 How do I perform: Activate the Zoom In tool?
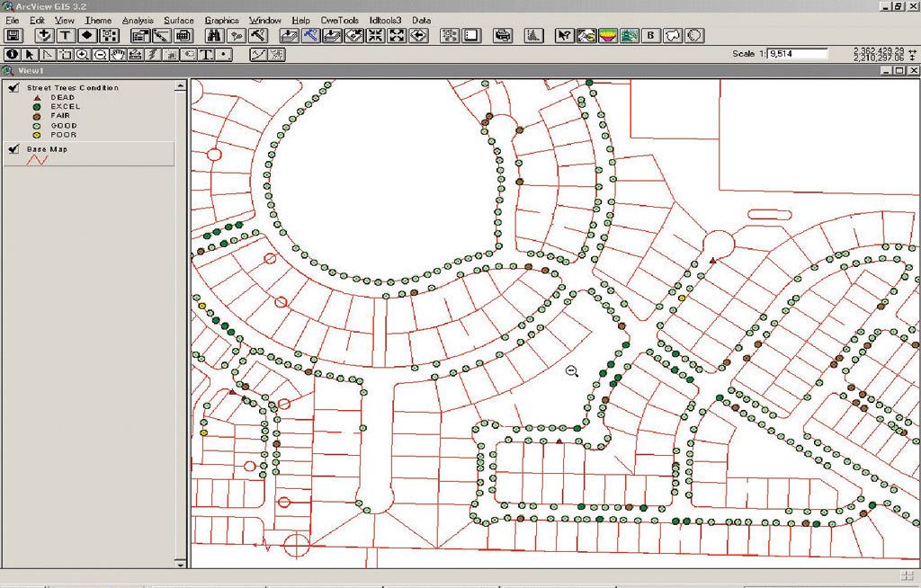coord(83,55)
